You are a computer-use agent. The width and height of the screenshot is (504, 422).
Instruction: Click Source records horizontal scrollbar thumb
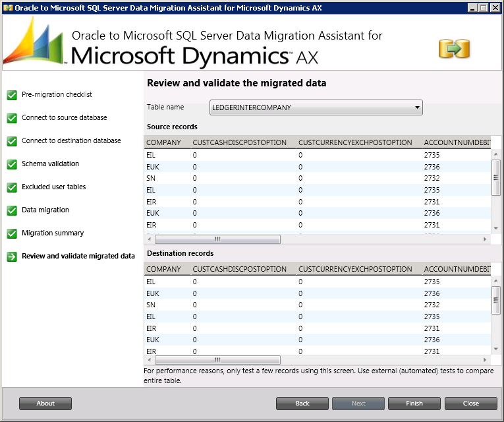(217, 239)
